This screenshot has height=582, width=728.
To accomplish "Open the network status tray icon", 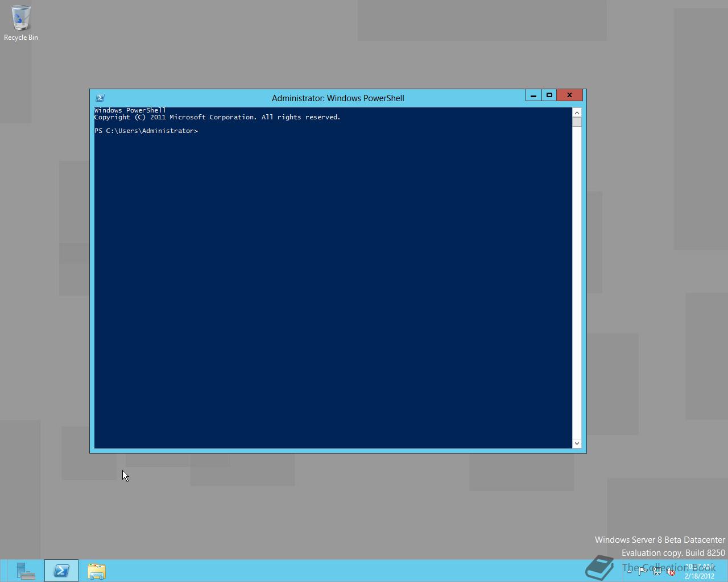I will [657, 571].
